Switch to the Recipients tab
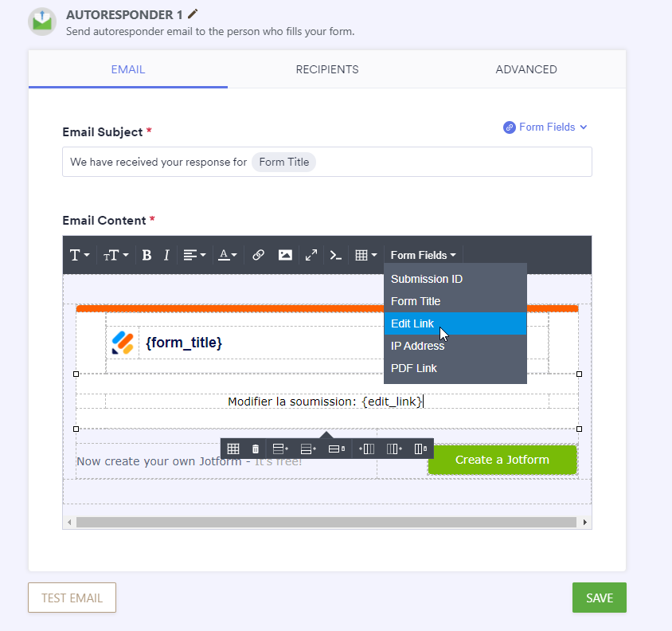The width and height of the screenshot is (672, 631). (x=327, y=69)
